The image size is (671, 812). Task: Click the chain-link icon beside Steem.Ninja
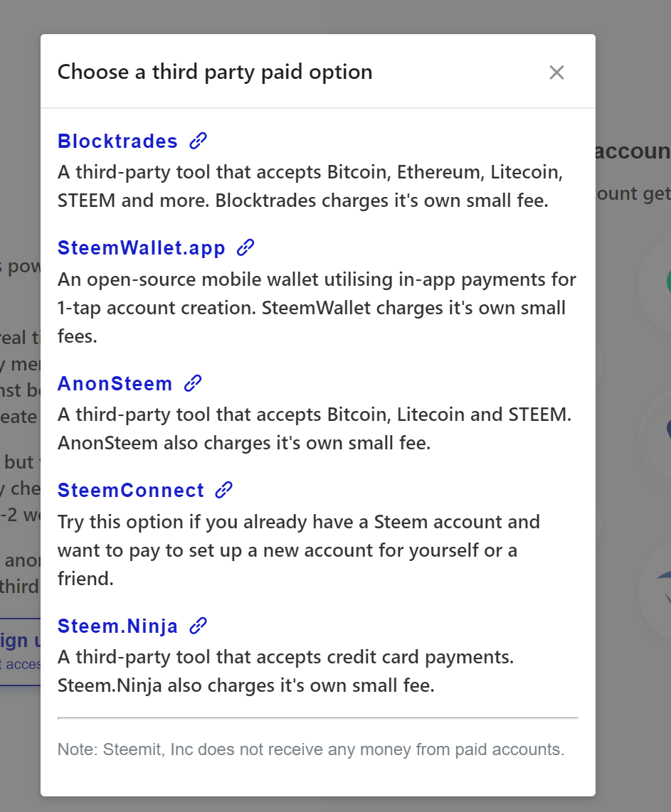(199, 626)
